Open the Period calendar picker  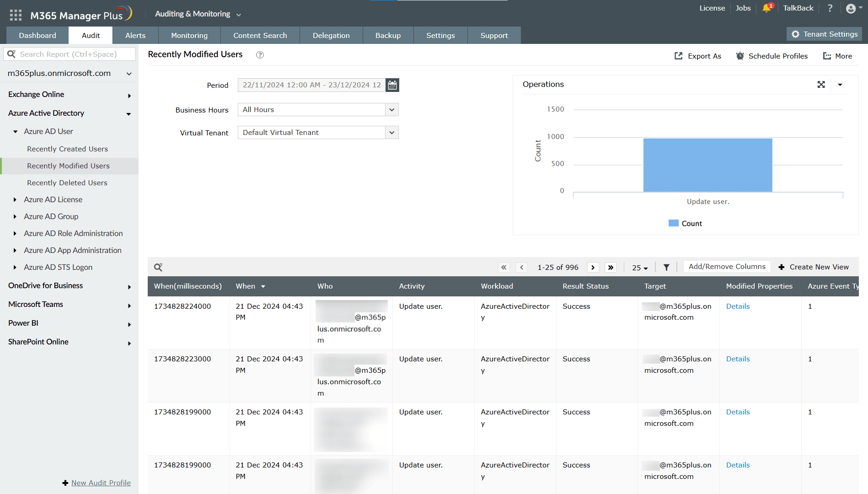(x=392, y=85)
